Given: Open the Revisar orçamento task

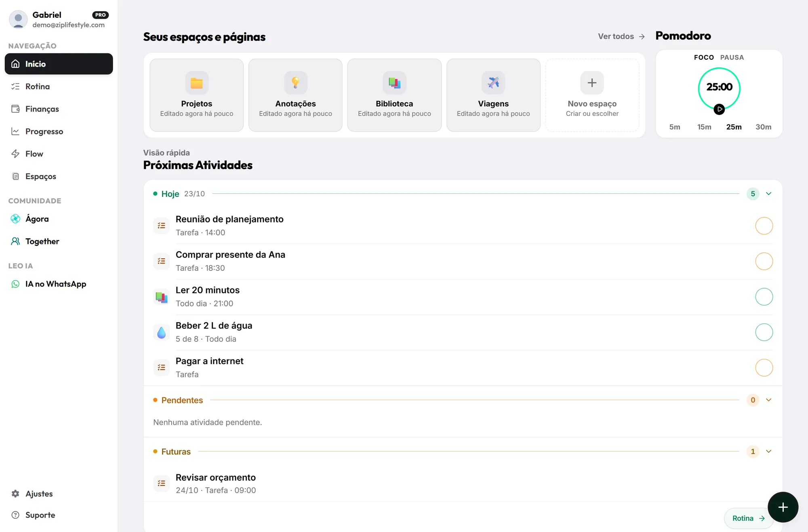Looking at the screenshot, I should [x=463, y=484].
